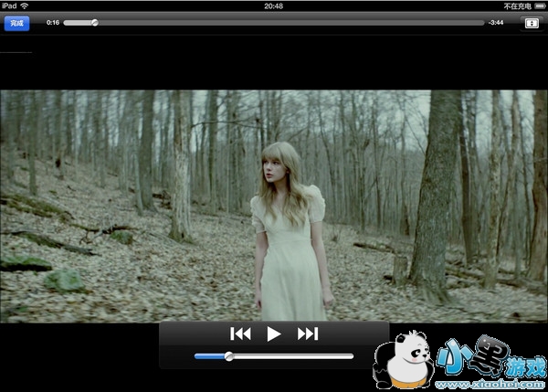Click the iPad label in status bar

pyautogui.click(x=9, y=6)
